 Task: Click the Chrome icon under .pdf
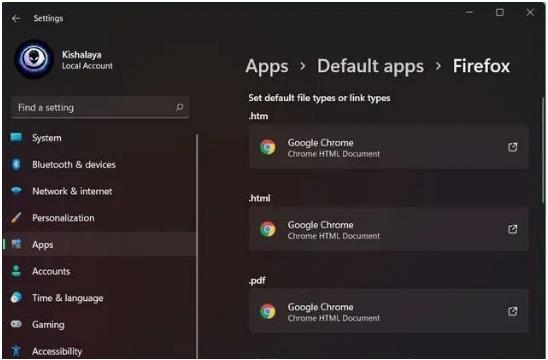click(268, 311)
